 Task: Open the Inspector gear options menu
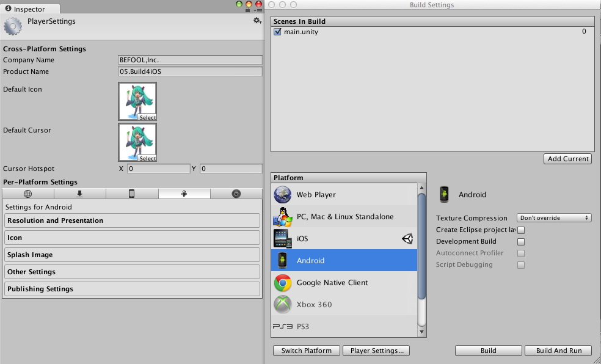[257, 21]
